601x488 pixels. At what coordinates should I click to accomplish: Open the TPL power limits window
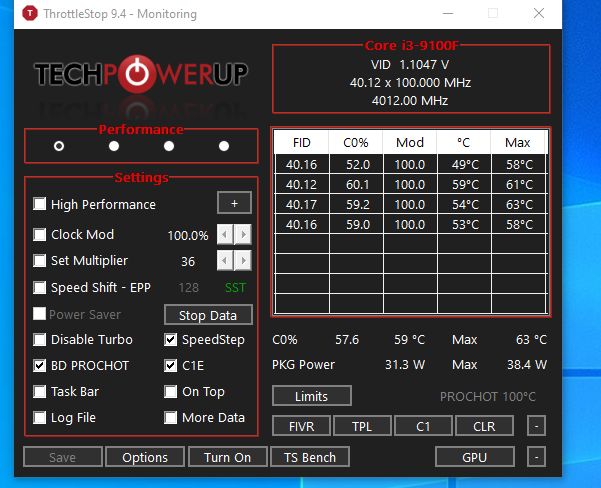pos(362,426)
